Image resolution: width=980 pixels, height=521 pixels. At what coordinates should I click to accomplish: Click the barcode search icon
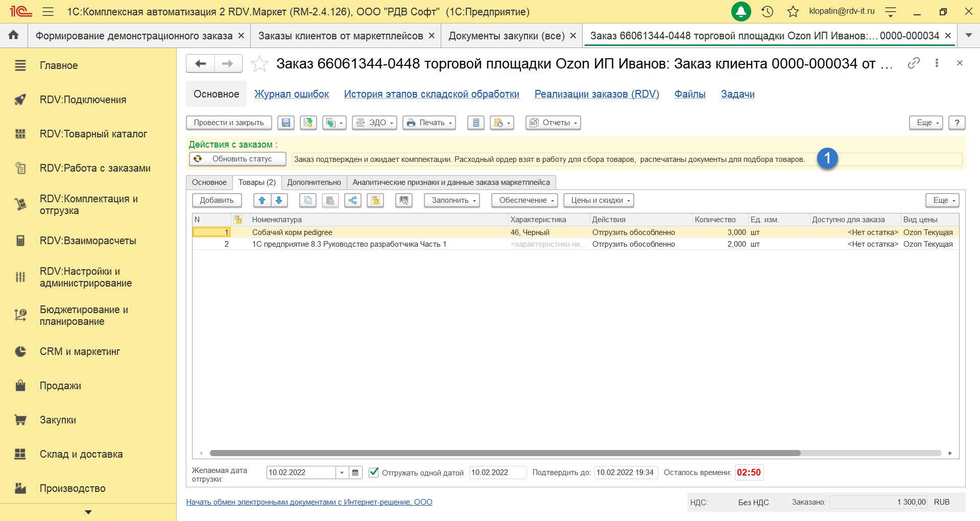pos(403,200)
